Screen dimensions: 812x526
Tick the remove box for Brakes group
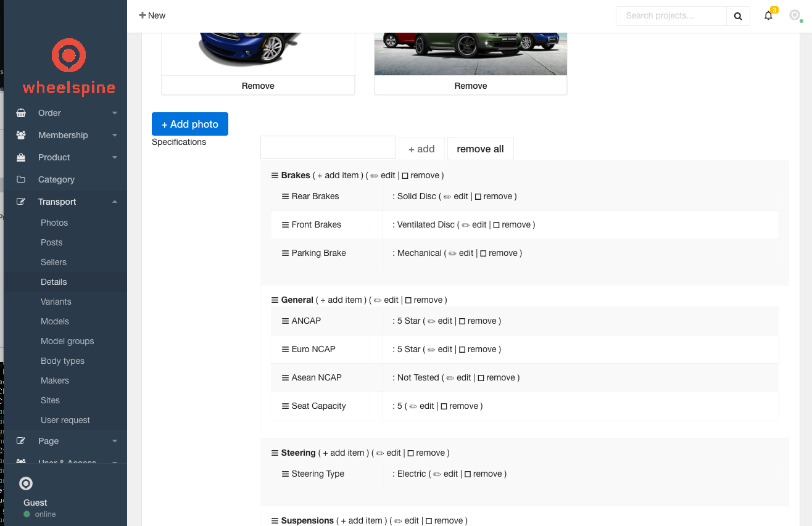[405, 176]
